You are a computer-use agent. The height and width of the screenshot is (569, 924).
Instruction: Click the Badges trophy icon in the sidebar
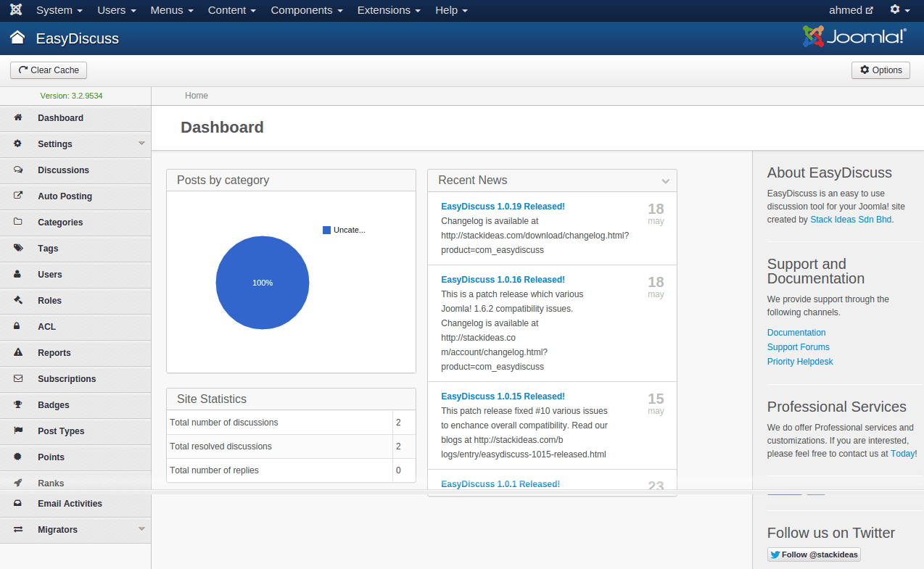point(18,404)
